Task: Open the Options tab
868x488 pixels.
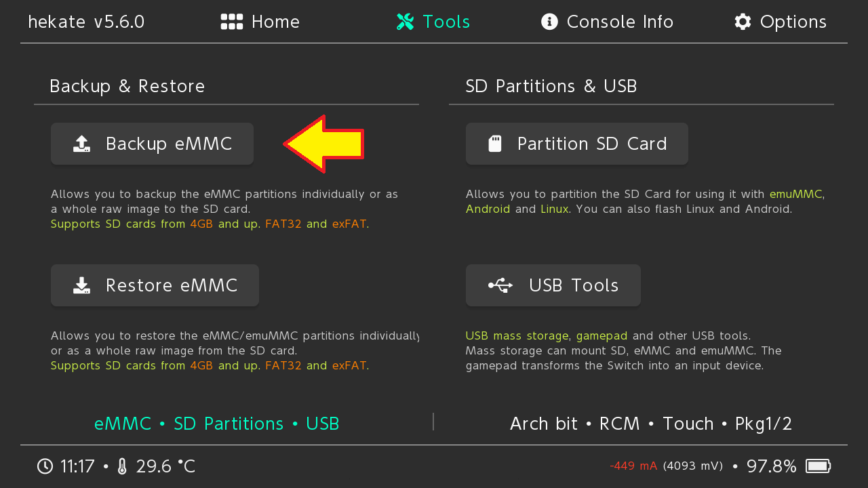Action: [x=781, y=22]
